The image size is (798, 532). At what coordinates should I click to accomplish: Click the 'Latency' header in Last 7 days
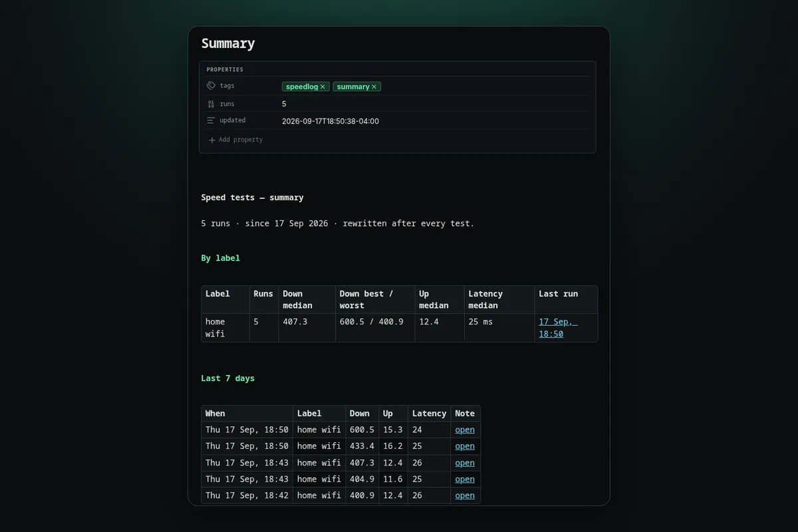click(x=429, y=414)
